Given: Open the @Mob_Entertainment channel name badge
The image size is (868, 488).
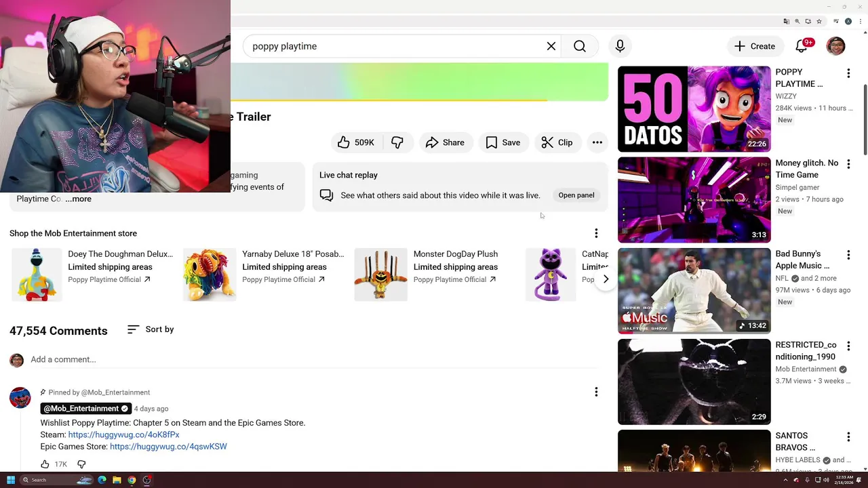Looking at the screenshot, I should pos(85,409).
